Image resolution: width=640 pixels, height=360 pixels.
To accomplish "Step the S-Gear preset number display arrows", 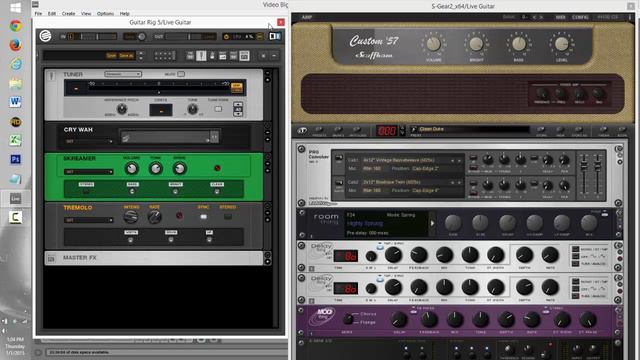I will 402,131.
